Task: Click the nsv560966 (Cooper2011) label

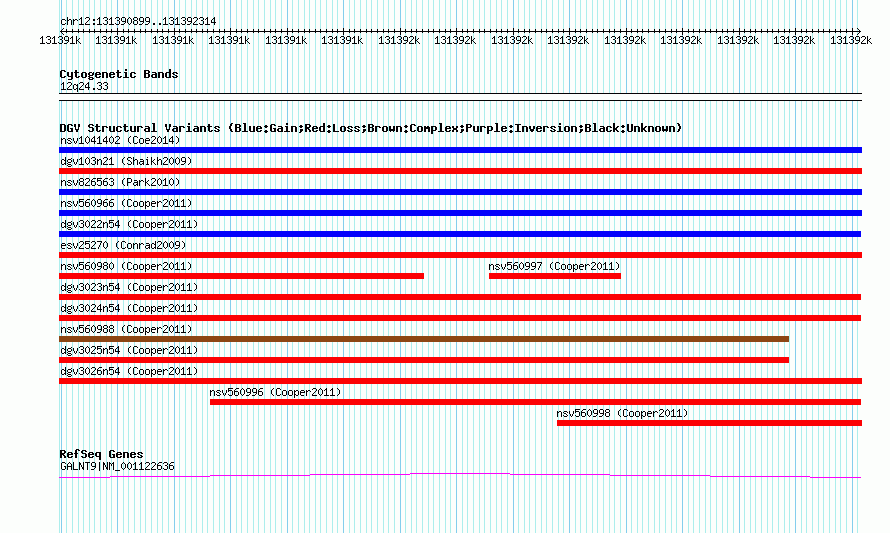Action: [x=126, y=203]
